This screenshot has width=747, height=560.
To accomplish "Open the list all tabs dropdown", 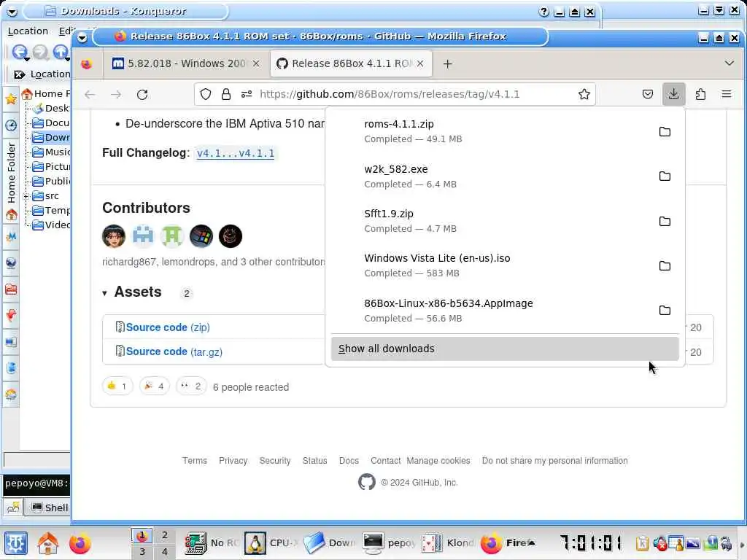I will click(729, 63).
